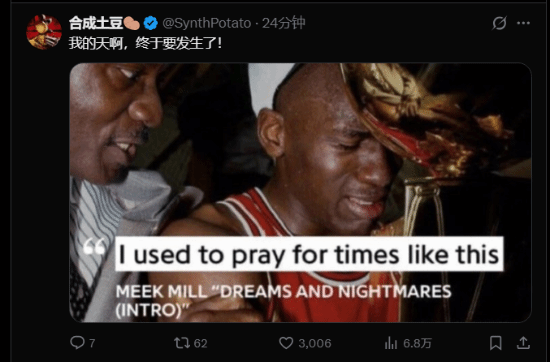This screenshot has width=550, height=362.
Task: Click the potato emoji beside the name
Action: [132, 23]
